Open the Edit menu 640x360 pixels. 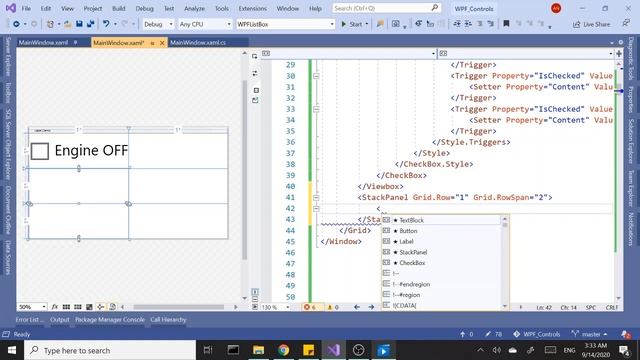46,8
